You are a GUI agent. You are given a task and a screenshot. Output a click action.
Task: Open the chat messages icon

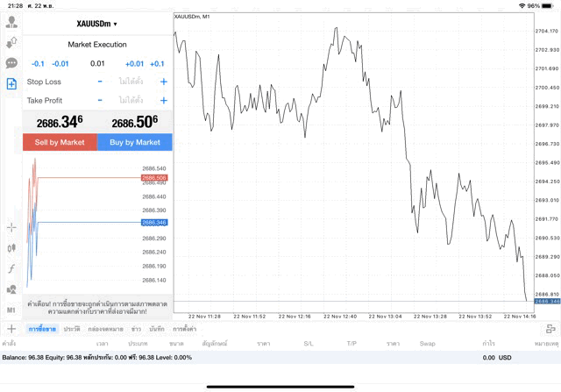click(11, 63)
